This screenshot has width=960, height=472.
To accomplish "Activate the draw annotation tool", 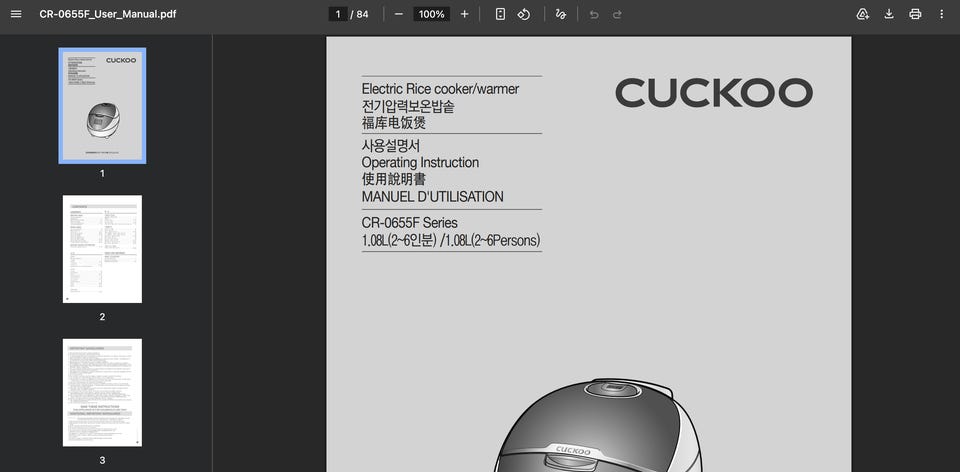I will pos(560,14).
